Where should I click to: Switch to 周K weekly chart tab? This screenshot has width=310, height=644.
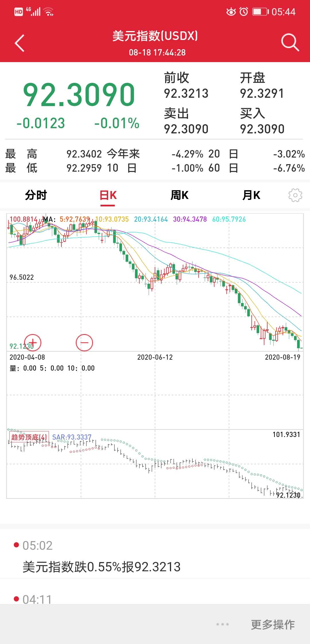tap(179, 195)
